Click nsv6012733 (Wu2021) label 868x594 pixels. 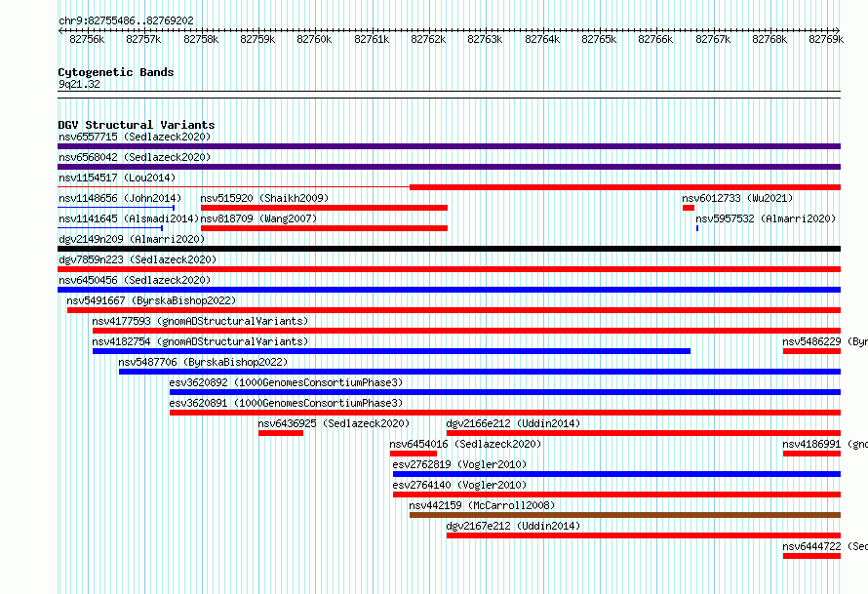[x=737, y=198]
